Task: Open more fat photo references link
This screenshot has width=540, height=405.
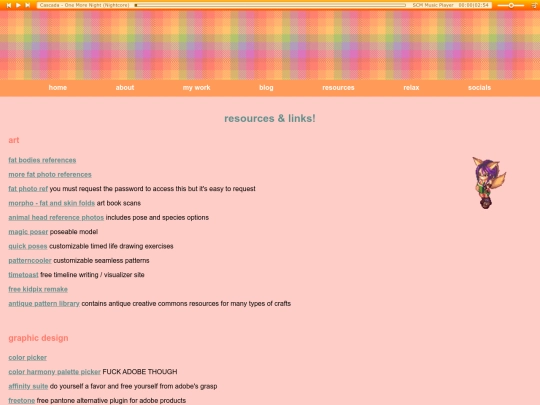Action: (50, 175)
